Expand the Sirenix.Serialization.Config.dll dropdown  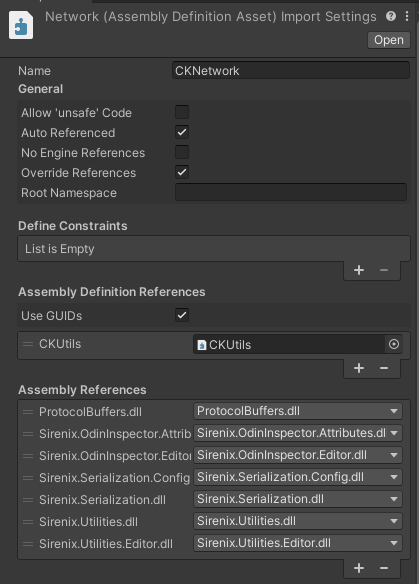(298, 477)
